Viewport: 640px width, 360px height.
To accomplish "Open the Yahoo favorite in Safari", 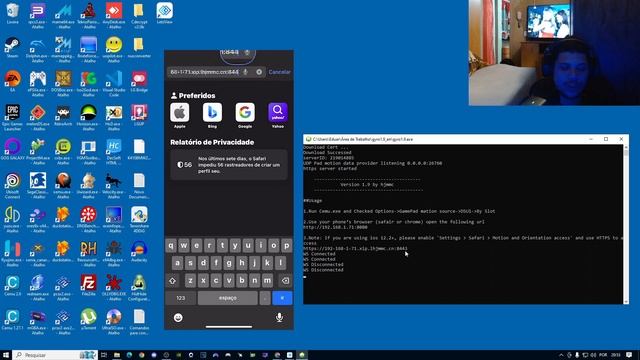I will [278, 116].
